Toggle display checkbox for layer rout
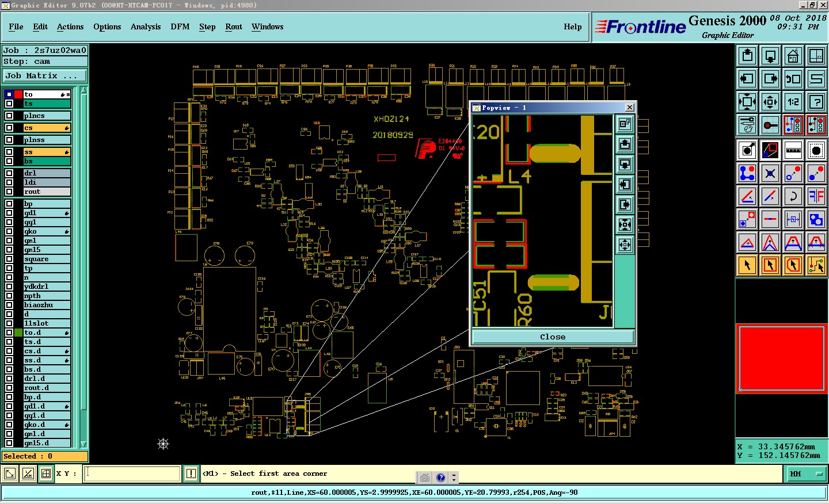The image size is (829, 504). [9, 192]
